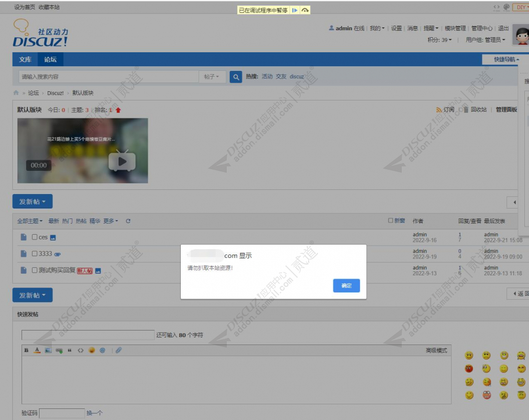Viewport: 529px width, 420px height.
Task: Refresh the thread list icon
Action: (x=128, y=221)
